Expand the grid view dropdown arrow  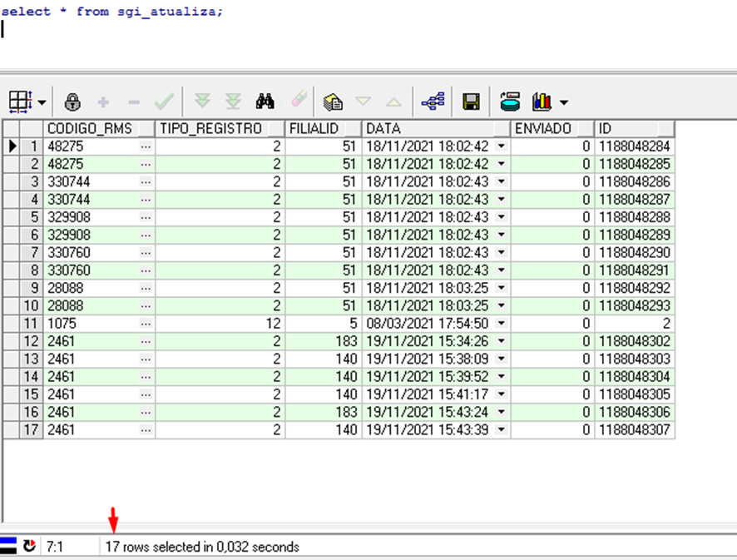[42, 102]
